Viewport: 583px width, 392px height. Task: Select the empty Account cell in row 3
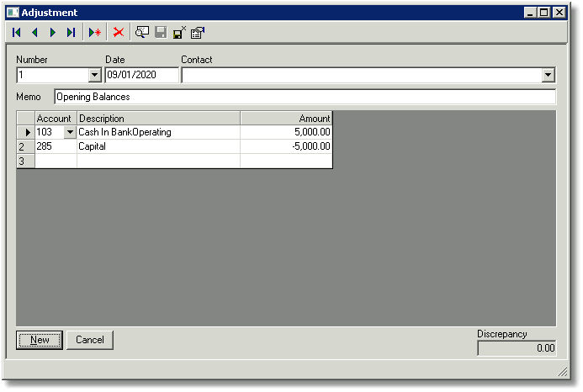[x=56, y=161]
